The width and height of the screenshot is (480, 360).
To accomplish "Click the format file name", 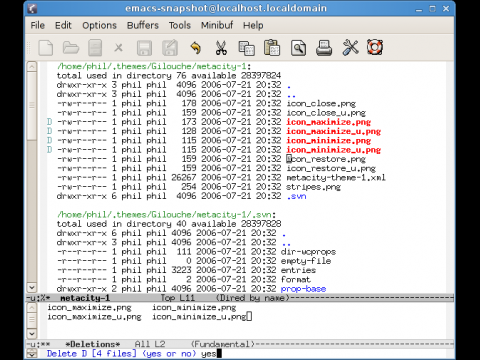I will [296, 279].
